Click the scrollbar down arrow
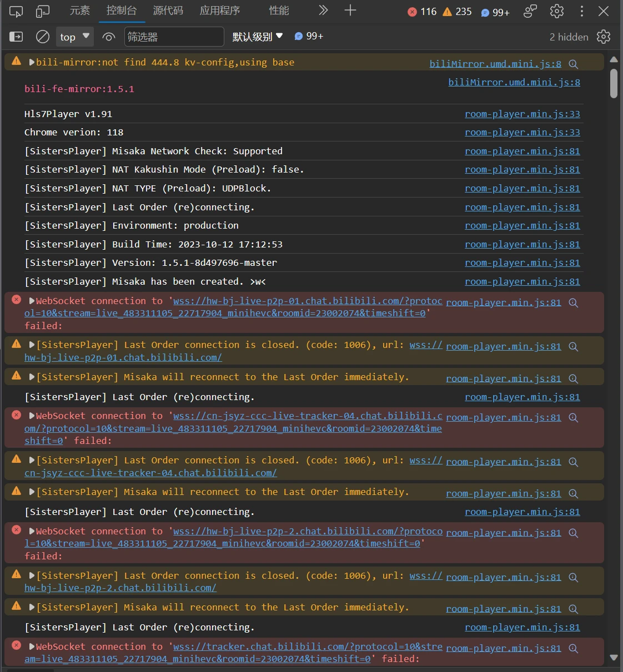The image size is (623, 672). pos(614,658)
